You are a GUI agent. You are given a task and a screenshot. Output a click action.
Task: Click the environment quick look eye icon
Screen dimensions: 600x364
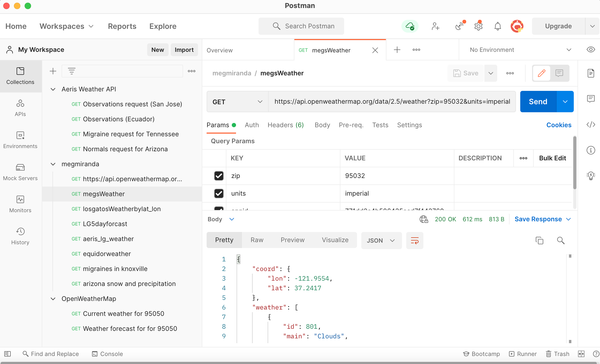591,50
